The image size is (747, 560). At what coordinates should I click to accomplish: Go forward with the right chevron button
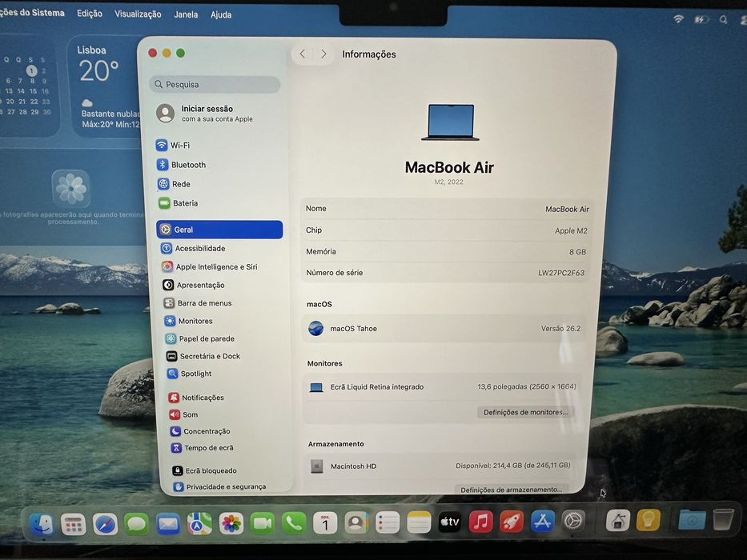pyautogui.click(x=323, y=54)
